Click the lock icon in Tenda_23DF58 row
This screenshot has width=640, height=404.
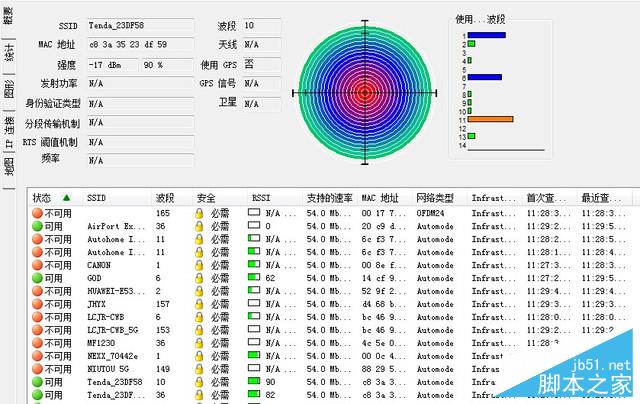199,382
